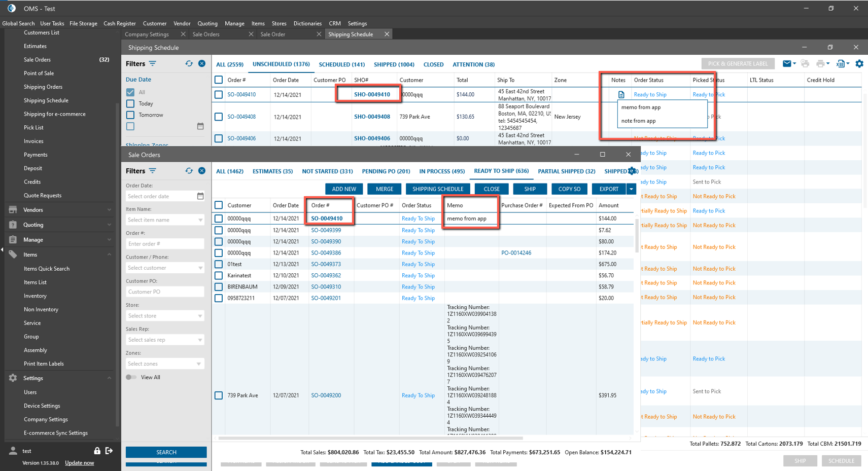Click the email envelope icon in Shipping Schedule toolbar
The width and height of the screenshot is (868, 471).
787,63
